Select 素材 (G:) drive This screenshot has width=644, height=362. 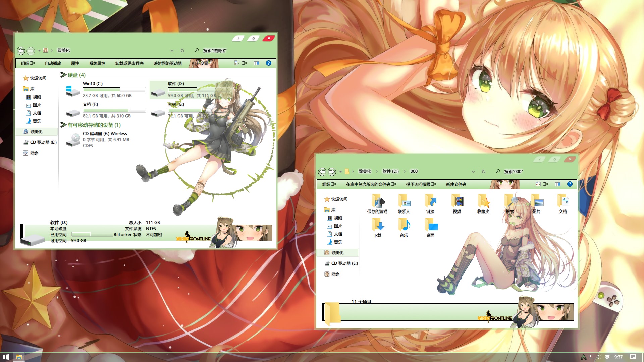(x=191, y=110)
